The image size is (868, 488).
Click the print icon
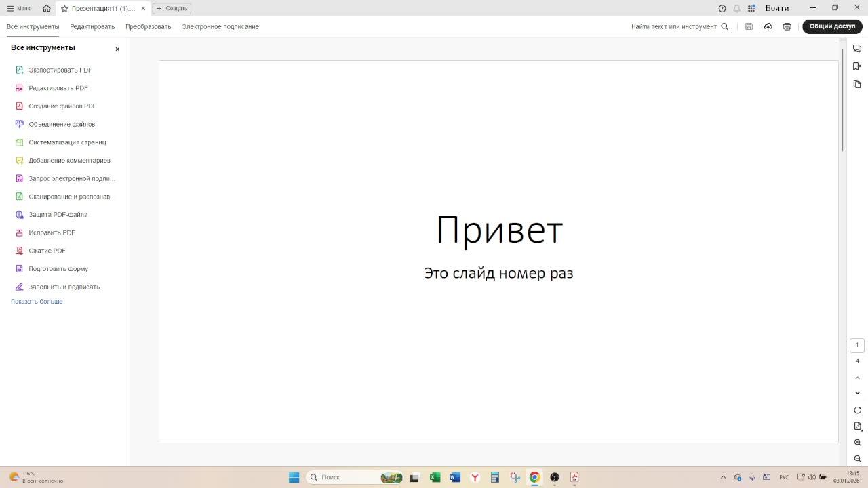click(787, 26)
